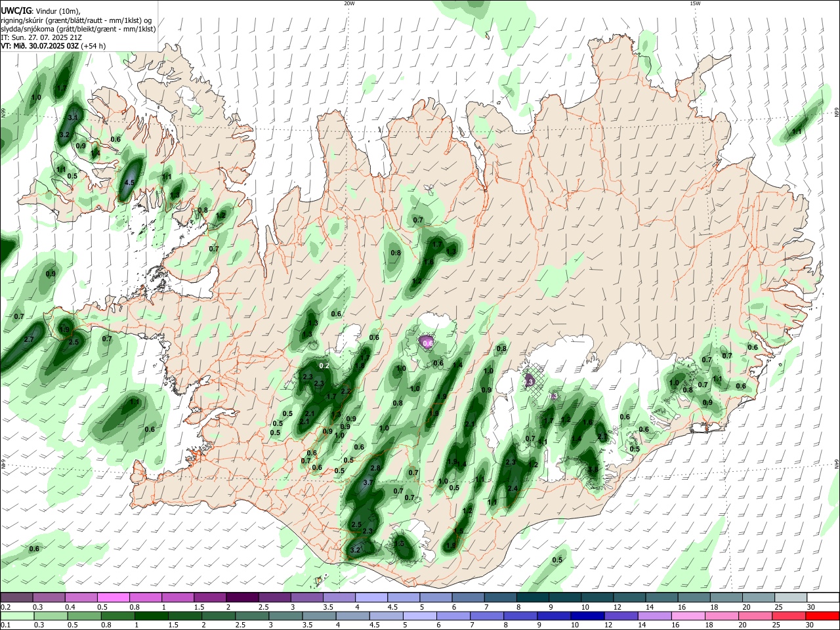Click the 3.1 rainfall value on the map
The height and width of the screenshot is (630, 840).
point(73,117)
